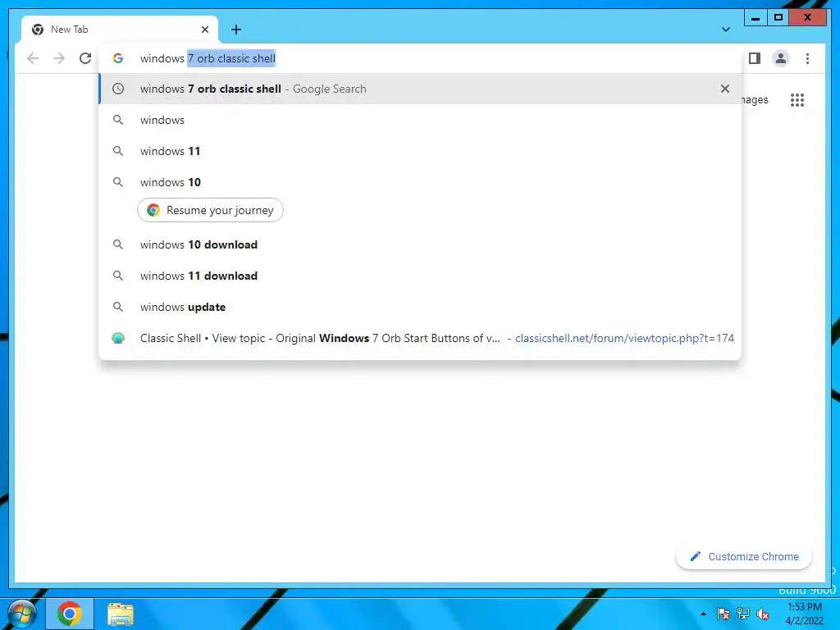The image size is (840, 630).
Task: Choose 'windows 7 orb classic shell' history suggestion
Action: [x=420, y=89]
